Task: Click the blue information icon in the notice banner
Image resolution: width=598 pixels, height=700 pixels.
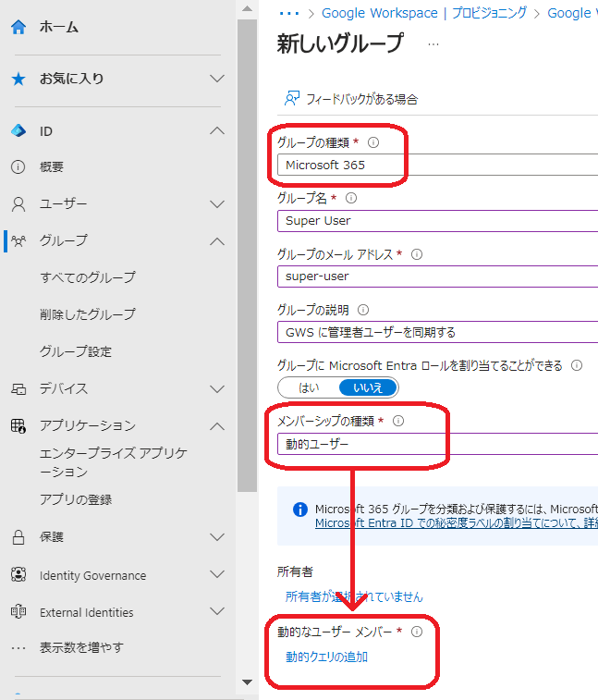Action: point(299,509)
